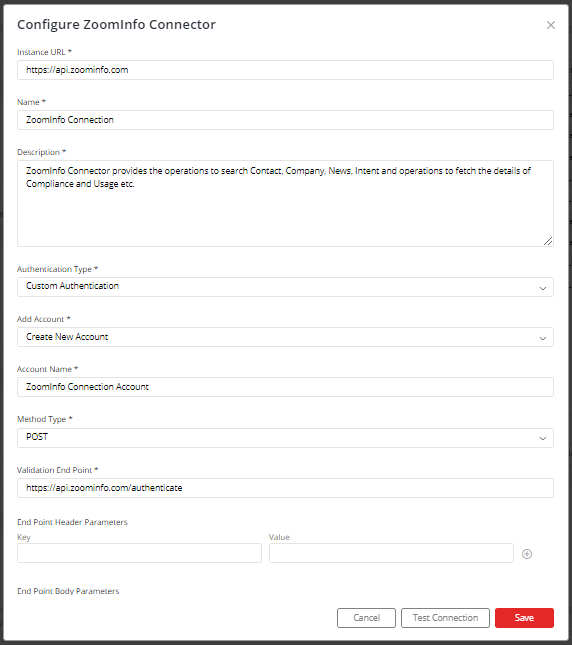
Task: Focus the header parameter Value field
Action: [x=391, y=553]
